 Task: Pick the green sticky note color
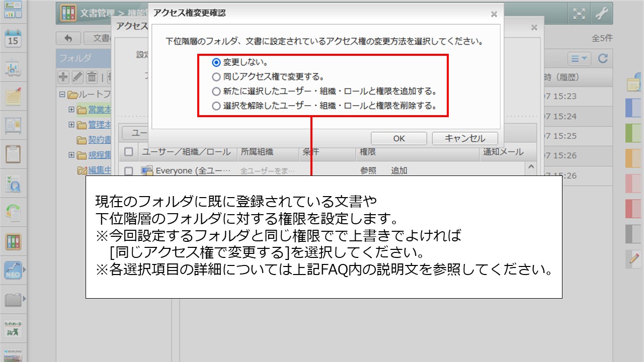(632, 133)
